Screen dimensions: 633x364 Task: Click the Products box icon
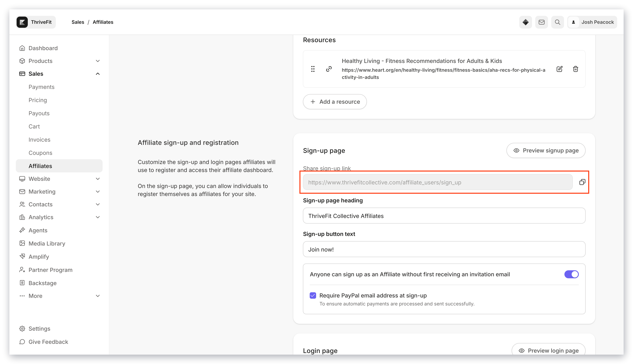(22, 61)
